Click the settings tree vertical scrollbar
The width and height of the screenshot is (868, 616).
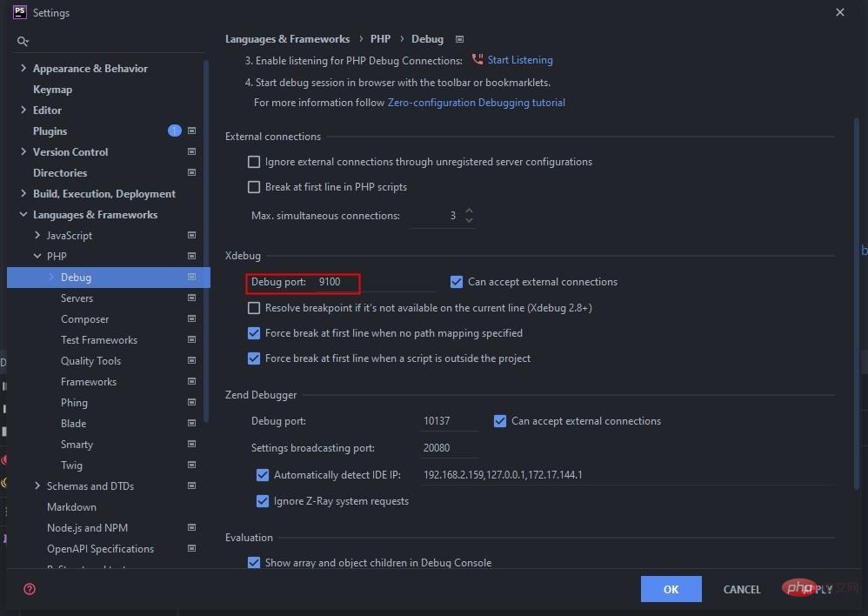[x=206, y=241]
